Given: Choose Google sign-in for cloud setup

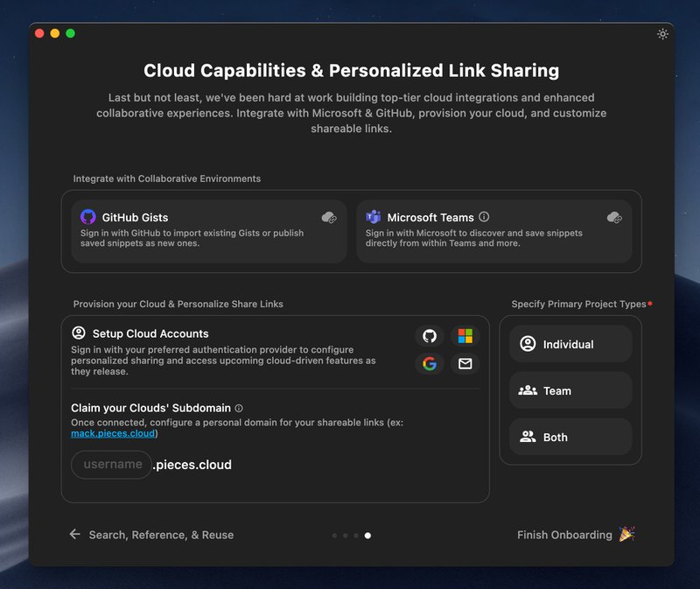Looking at the screenshot, I should [429, 365].
